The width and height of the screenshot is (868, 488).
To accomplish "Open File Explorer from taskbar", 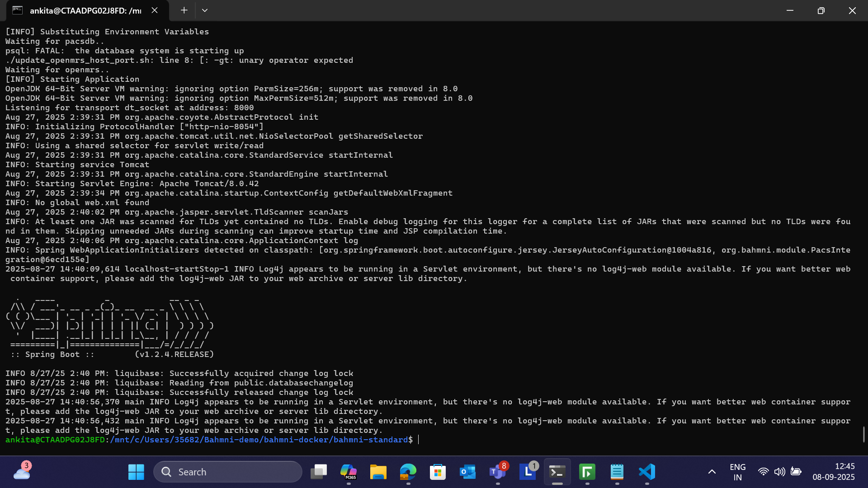I will tap(378, 472).
